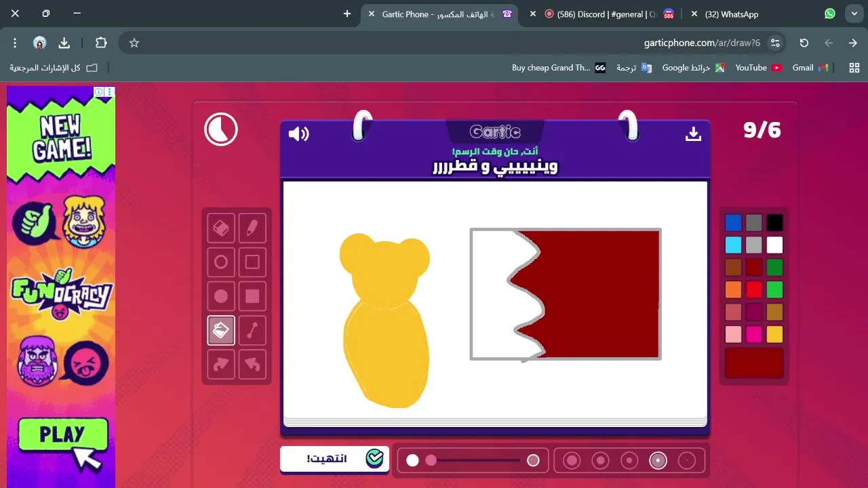
Task: Open the كل الإشارات المرجعية bookmarks folder
Action: click(x=54, y=68)
